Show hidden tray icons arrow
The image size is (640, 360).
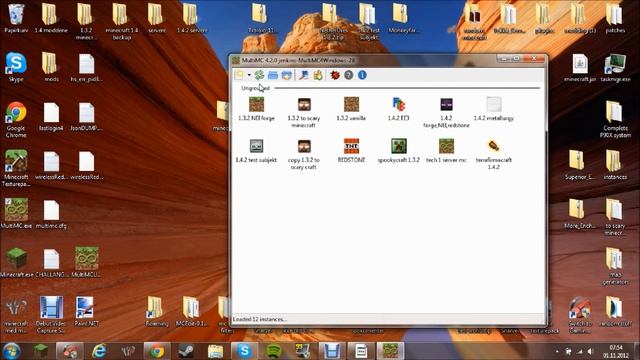point(557,351)
